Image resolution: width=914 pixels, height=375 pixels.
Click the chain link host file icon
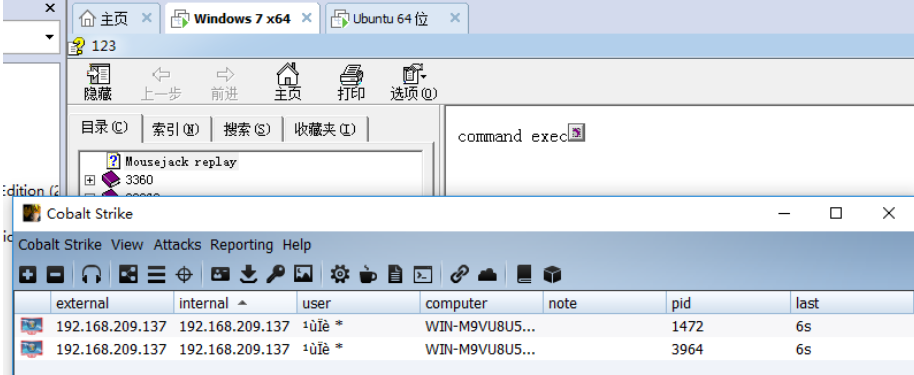point(459,274)
